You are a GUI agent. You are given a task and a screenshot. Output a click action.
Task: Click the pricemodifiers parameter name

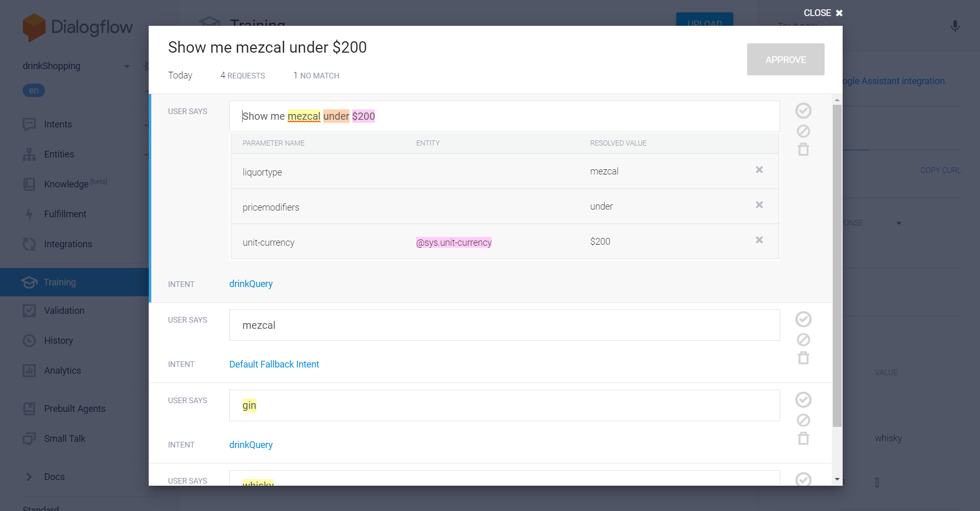271,207
